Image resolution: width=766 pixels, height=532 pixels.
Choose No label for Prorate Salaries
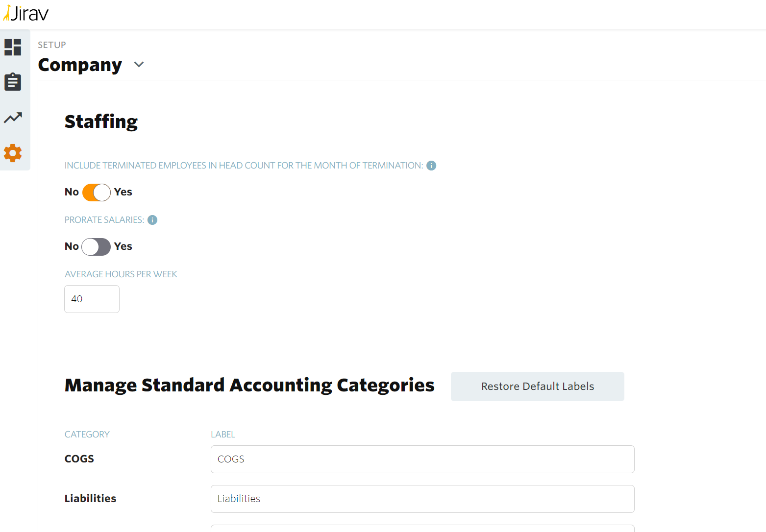(x=72, y=246)
